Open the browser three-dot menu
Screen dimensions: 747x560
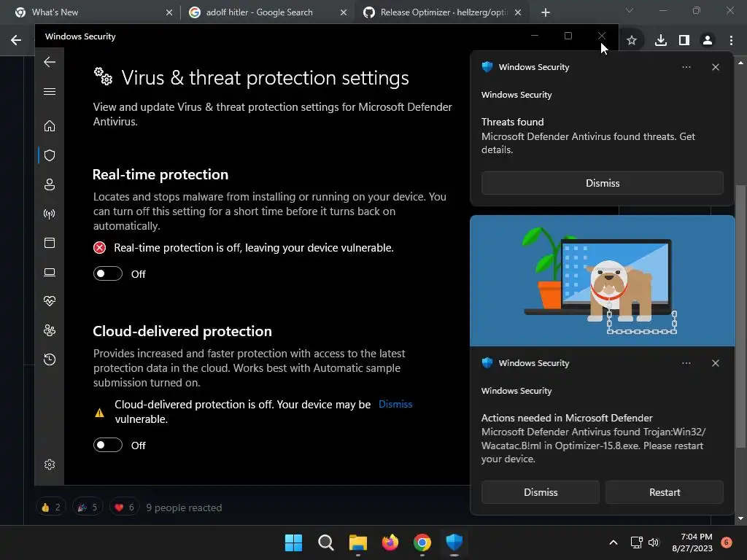[x=731, y=41]
